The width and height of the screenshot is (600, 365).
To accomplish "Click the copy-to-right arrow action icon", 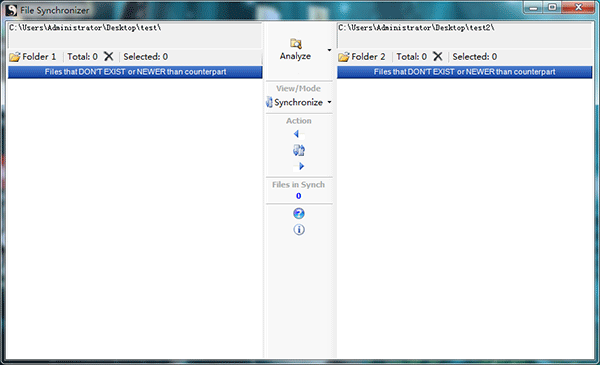I will tap(299, 166).
